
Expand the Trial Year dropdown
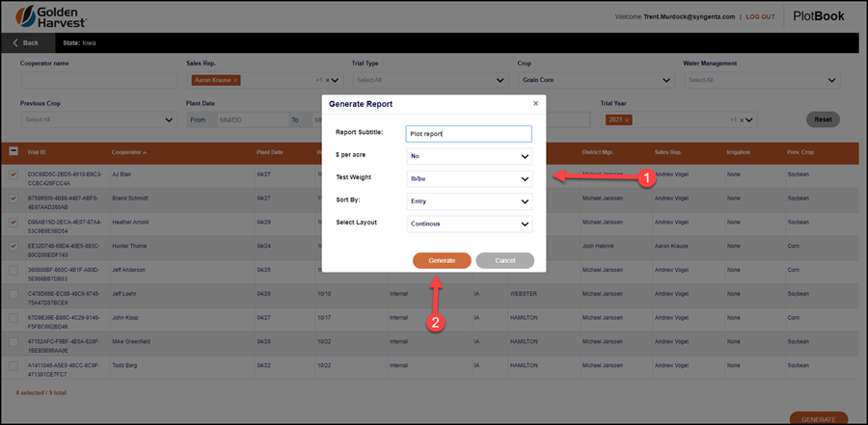coord(749,120)
